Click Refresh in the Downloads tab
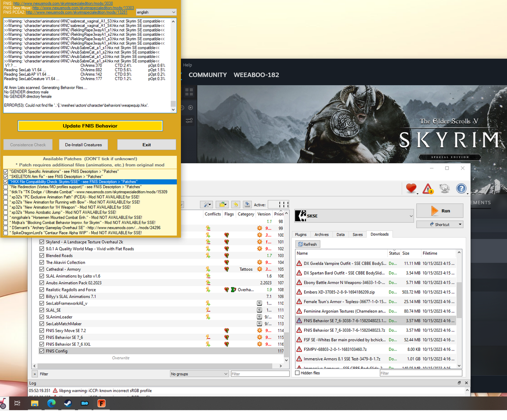 coord(308,244)
